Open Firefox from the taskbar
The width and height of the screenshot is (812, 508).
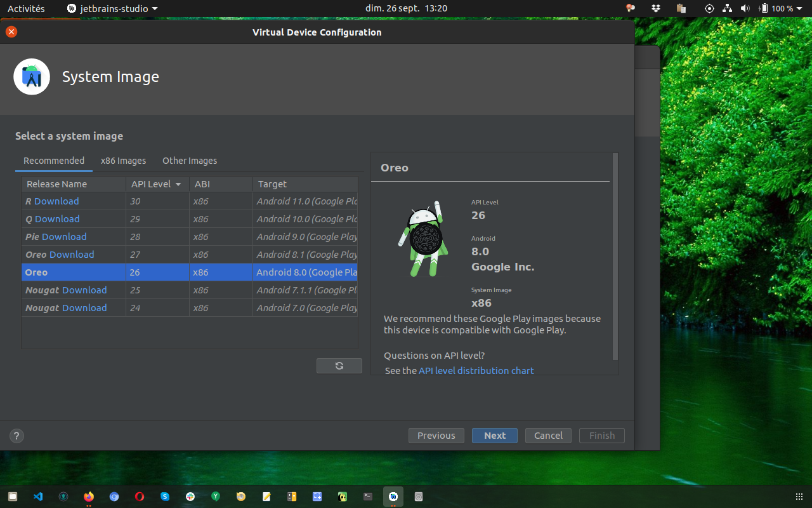(x=89, y=497)
